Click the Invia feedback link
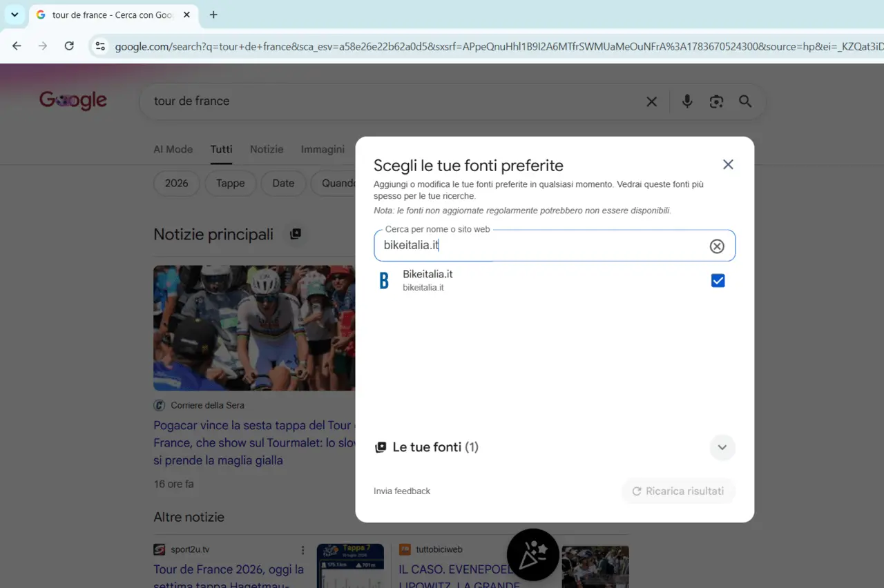The height and width of the screenshot is (588, 884). (x=402, y=491)
